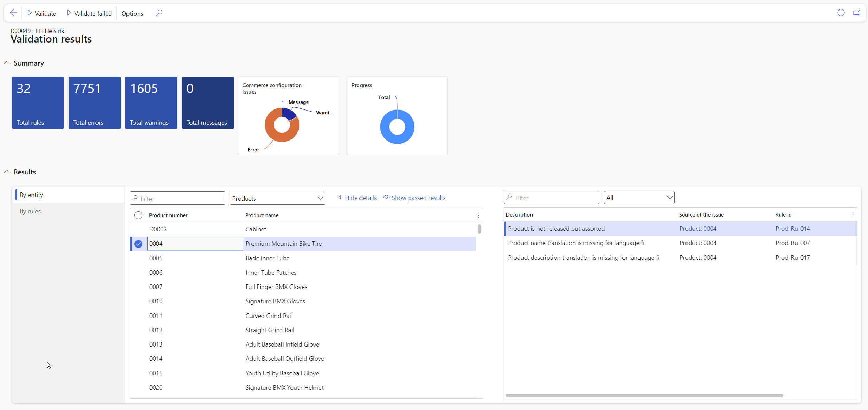Open the Products entity dropdown
This screenshot has height=410, width=868.
tap(277, 198)
